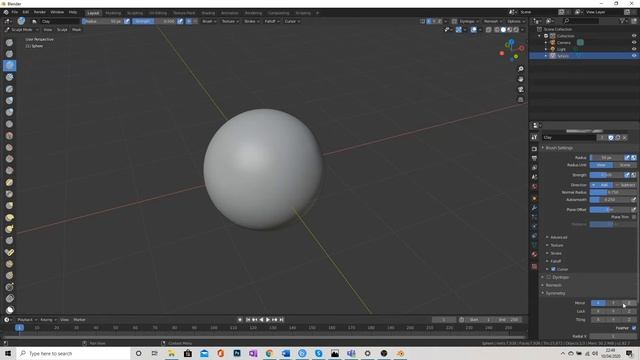Open the File menu
This screenshot has width=640, height=360.
tap(15, 12)
